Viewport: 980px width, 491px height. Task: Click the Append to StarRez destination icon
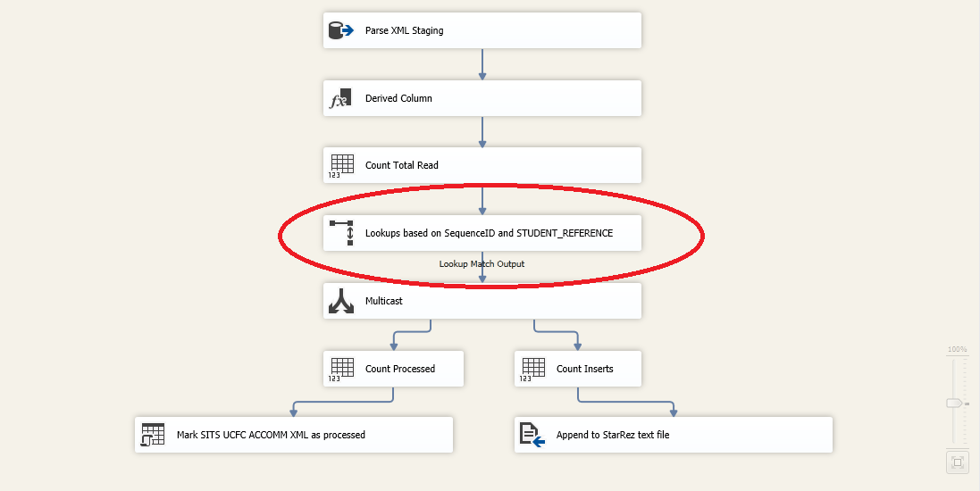click(x=532, y=436)
